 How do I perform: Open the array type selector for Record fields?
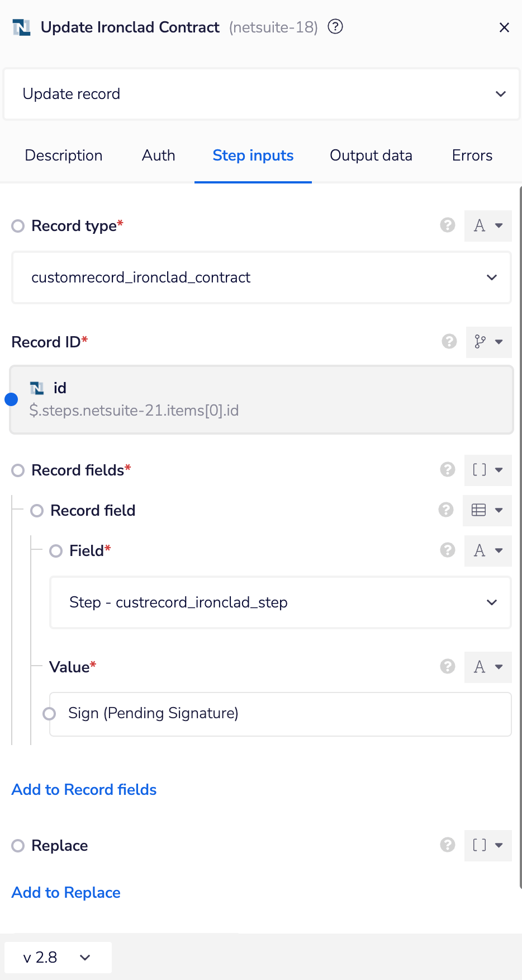(x=487, y=470)
